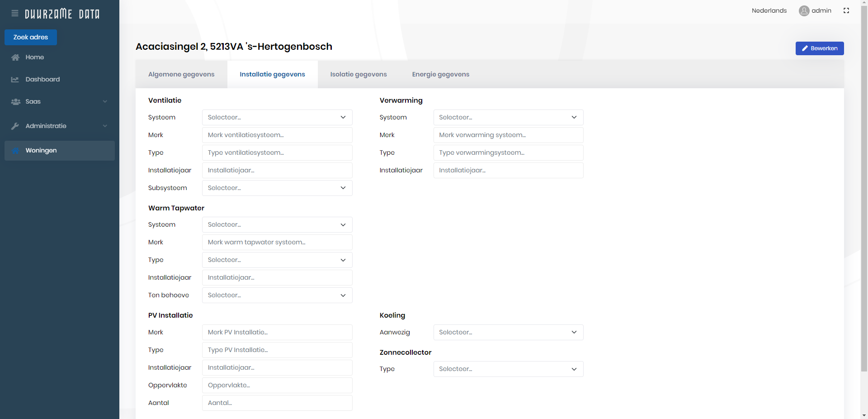
Task: Switch to the Energie gegevens tab
Action: 440,75
